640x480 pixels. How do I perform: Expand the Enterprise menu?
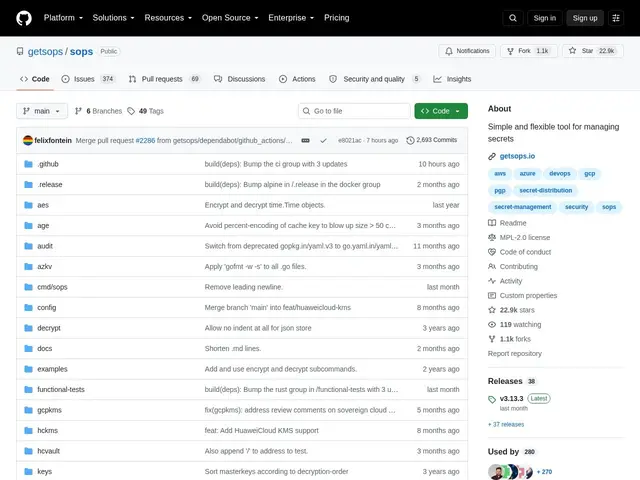[x=291, y=18]
